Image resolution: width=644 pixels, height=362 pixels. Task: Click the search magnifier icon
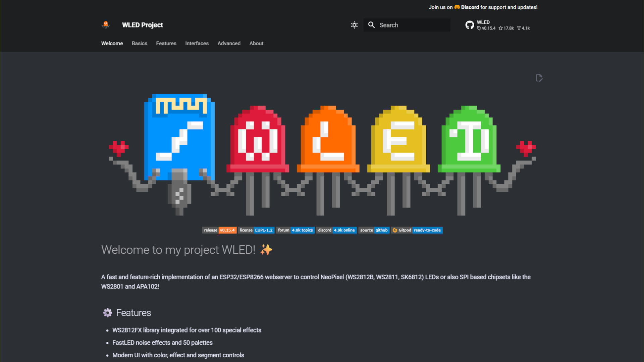tap(371, 25)
